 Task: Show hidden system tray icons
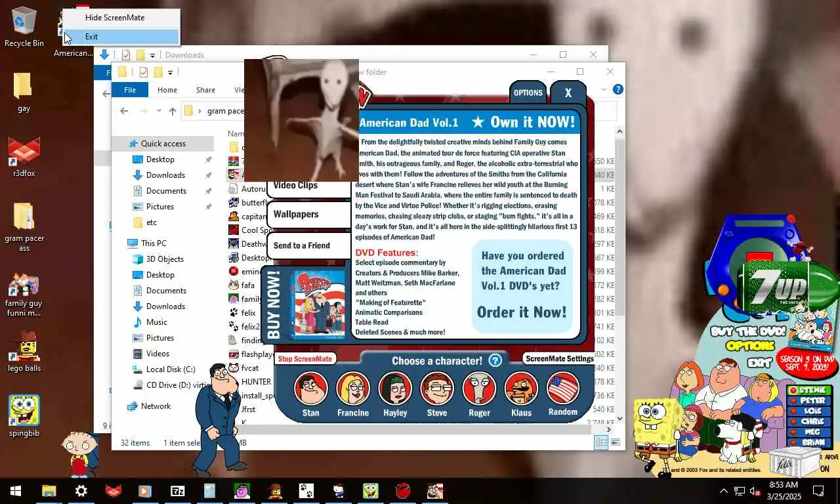[x=724, y=491]
